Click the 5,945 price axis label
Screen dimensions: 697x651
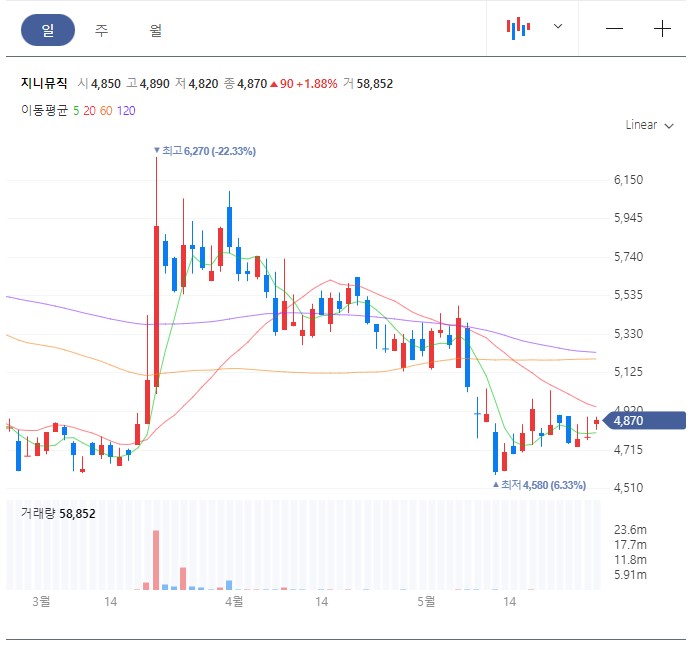pyautogui.click(x=628, y=218)
